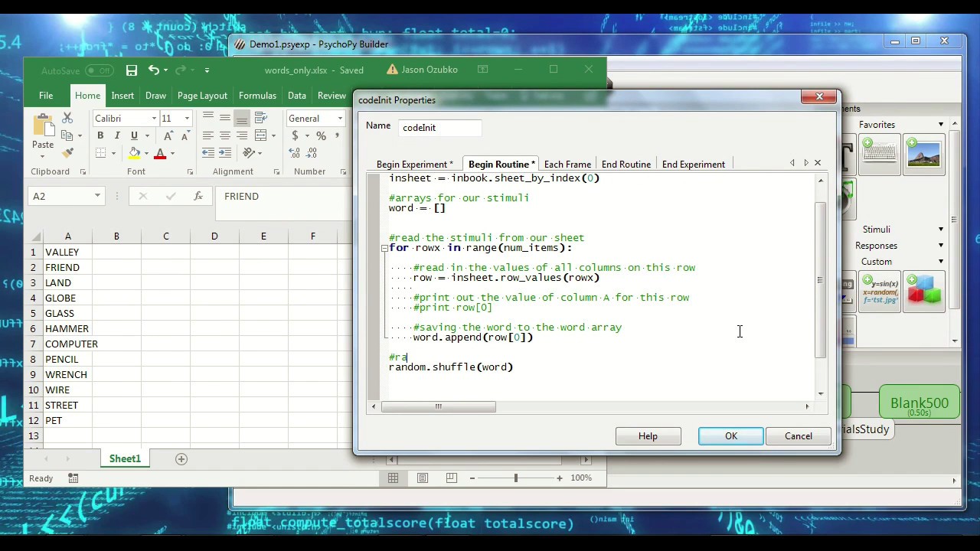Toggle the AutoSave switch in Excel
980x551 pixels.
tap(100, 70)
